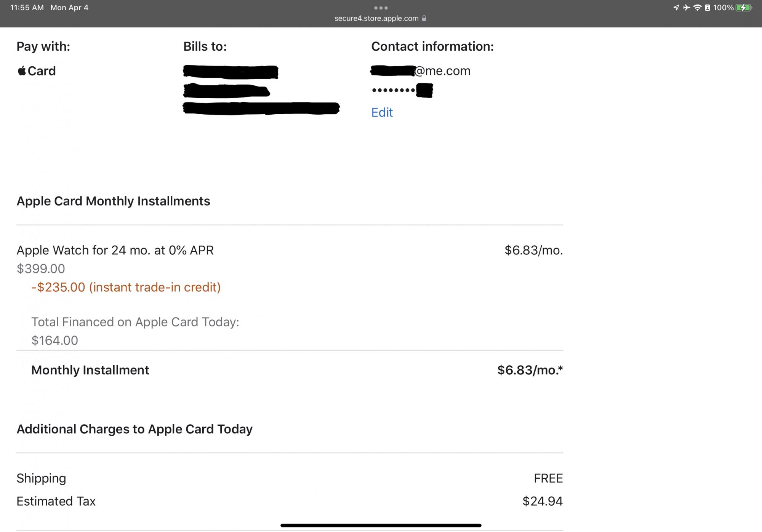The width and height of the screenshot is (762, 532).
Task: Tap the Apple logo next to Card
Action: [22, 71]
